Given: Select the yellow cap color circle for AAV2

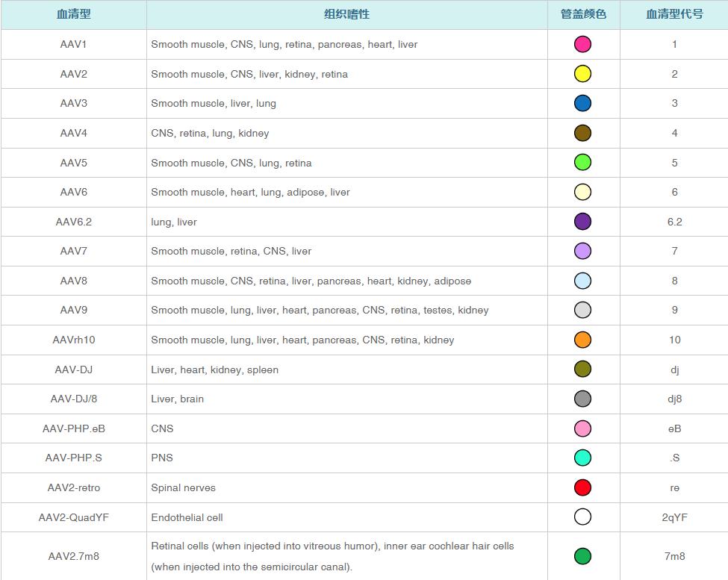Looking at the screenshot, I should 582,74.
